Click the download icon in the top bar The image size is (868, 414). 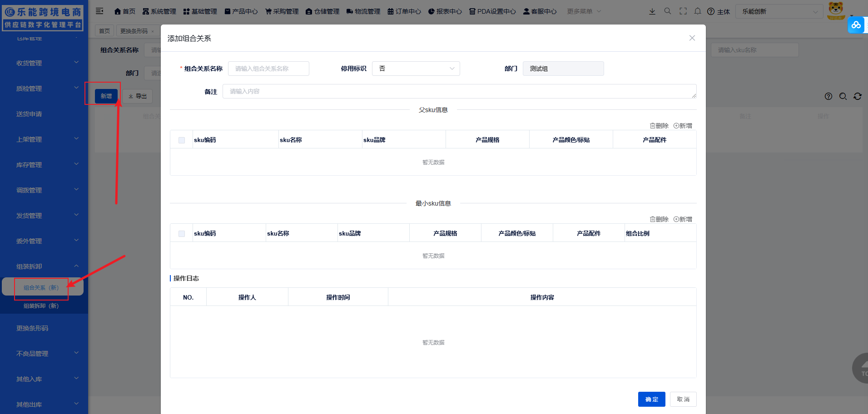652,11
